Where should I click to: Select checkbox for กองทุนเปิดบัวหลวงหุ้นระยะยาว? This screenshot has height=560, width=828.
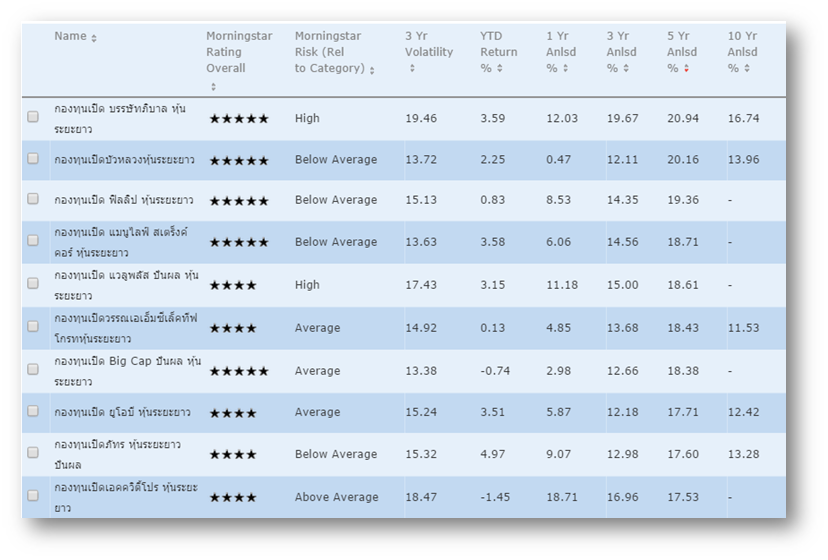click(x=33, y=159)
